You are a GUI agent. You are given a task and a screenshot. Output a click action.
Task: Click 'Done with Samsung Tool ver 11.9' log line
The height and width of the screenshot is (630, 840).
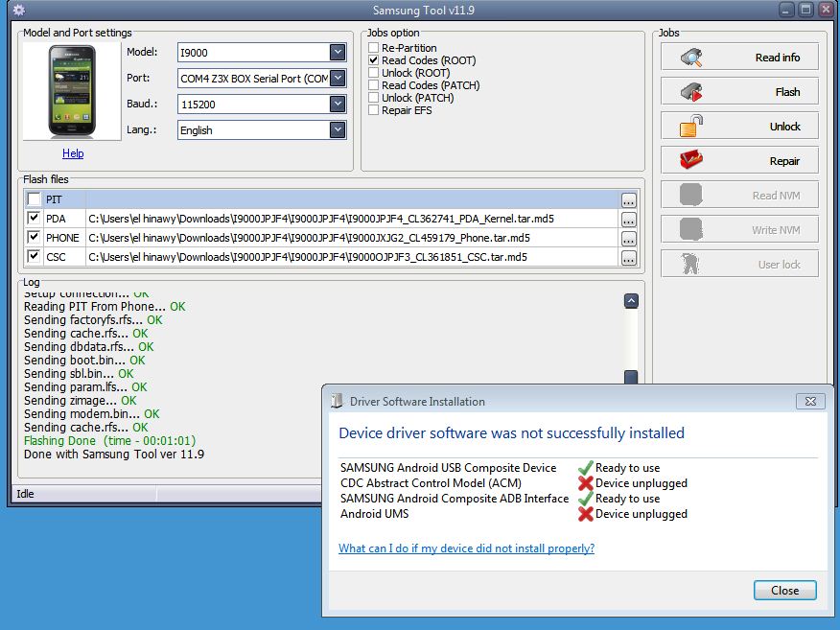pos(113,455)
